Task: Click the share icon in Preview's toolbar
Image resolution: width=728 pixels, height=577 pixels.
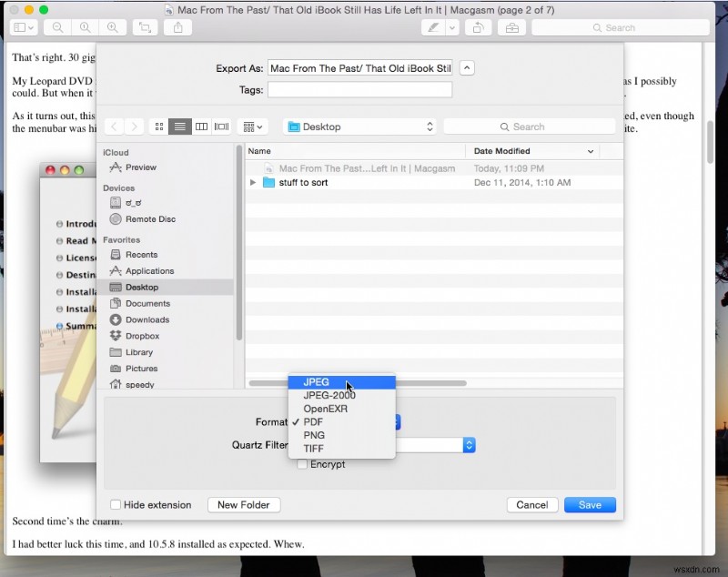Action: tap(175, 27)
